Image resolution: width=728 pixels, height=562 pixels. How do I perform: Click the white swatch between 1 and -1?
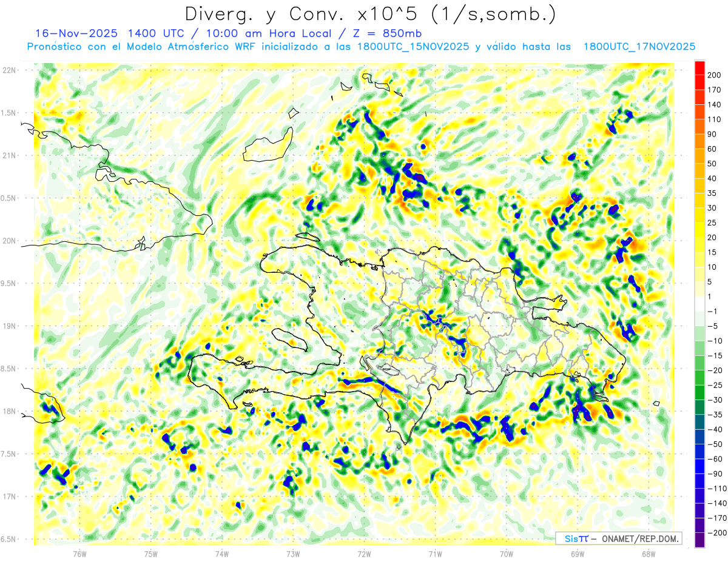[699, 304]
